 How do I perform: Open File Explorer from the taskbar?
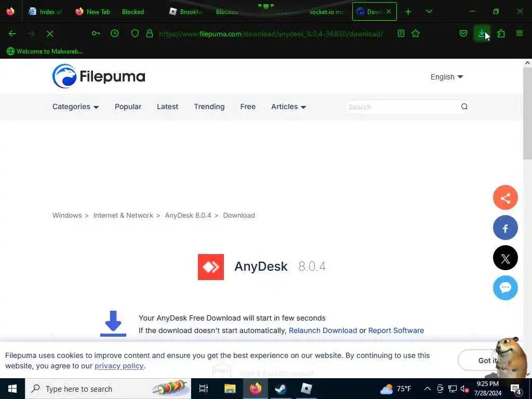click(230, 389)
